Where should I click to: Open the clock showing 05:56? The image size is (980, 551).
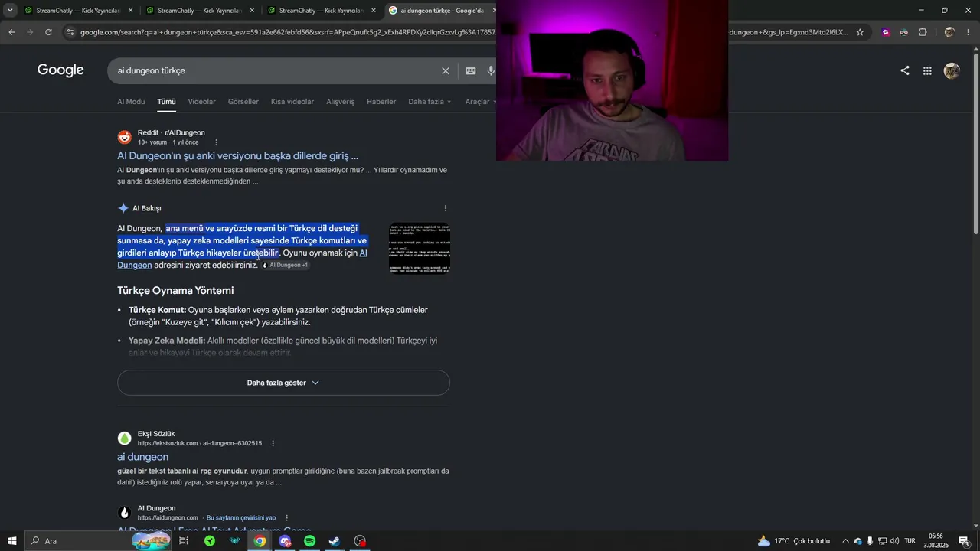936,541
